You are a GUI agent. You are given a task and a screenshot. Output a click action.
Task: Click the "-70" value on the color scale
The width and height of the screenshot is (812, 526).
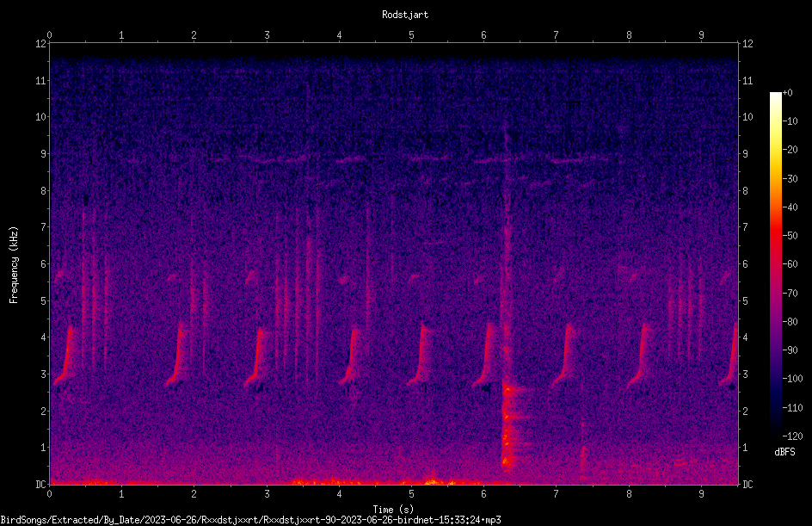pyautogui.click(x=790, y=294)
